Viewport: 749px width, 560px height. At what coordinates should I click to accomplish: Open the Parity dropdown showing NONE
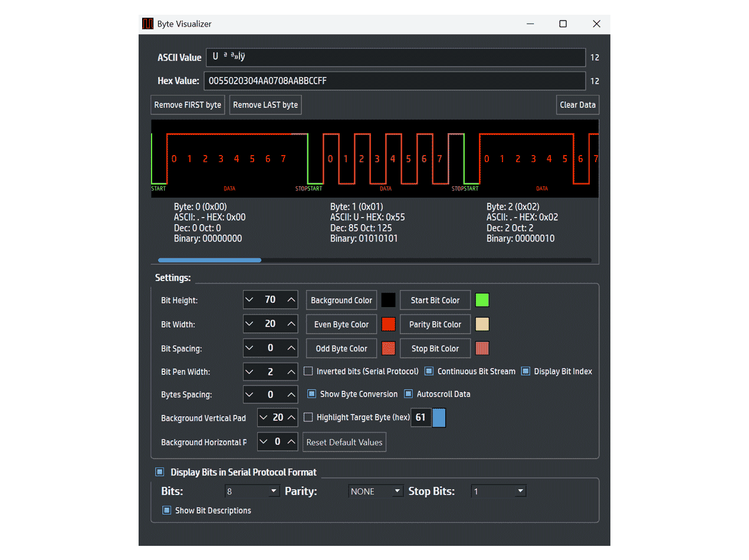(376, 491)
